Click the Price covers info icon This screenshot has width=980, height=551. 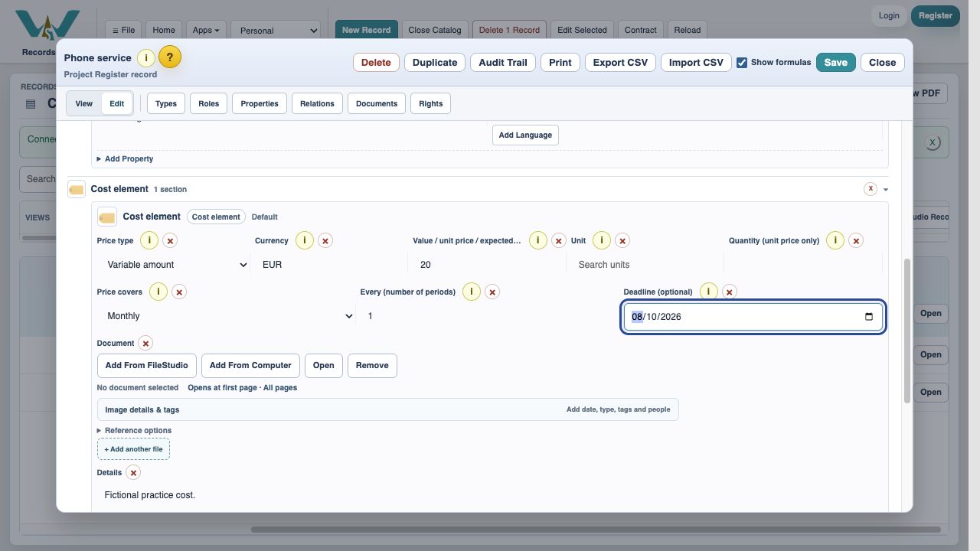pyautogui.click(x=158, y=292)
